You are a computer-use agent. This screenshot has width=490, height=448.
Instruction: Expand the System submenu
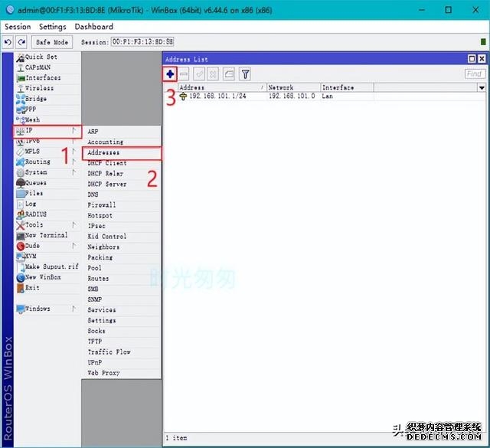click(x=47, y=172)
